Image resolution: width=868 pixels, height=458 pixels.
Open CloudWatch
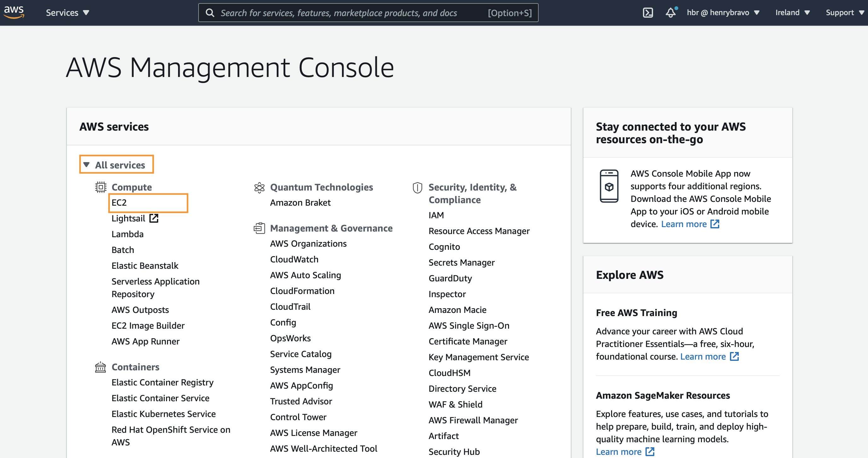pos(294,259)
